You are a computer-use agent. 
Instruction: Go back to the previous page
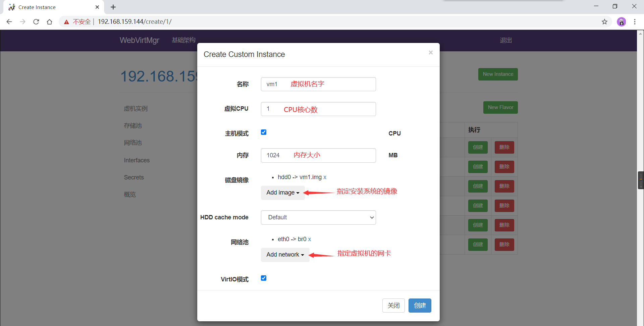pos(9,22)
